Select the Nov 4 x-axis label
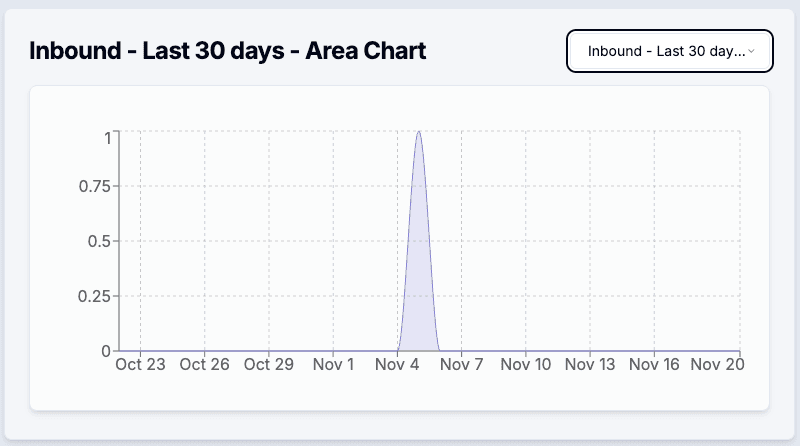Image resolution: width=800 pixels, height=446 pixels. [x=397, y=365]
